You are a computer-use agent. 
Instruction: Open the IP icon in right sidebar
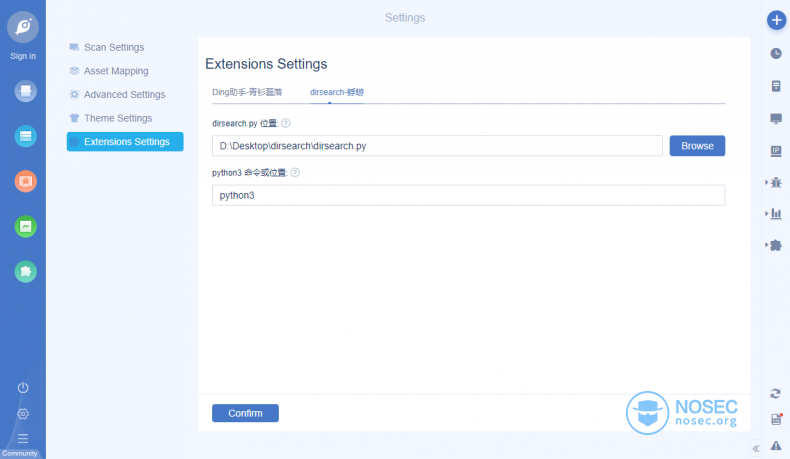coord(776,151)
